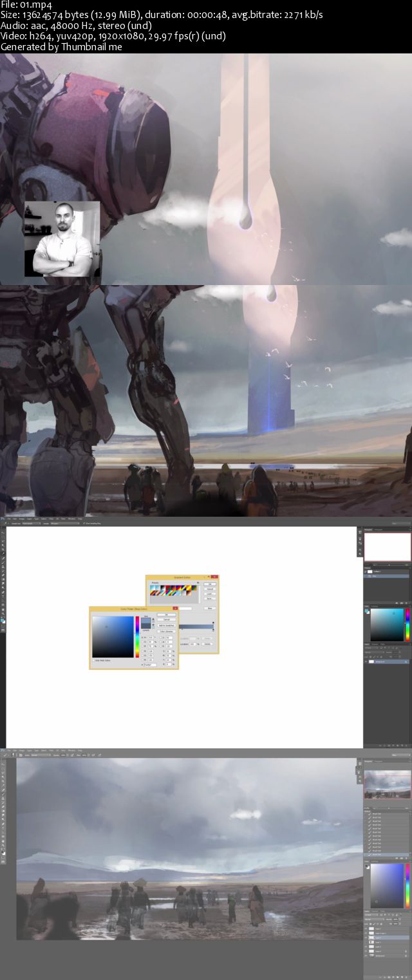Click OK in the Color Picker dialog
The width and height of the screenshot is (412, 980).
coord(166,615)
